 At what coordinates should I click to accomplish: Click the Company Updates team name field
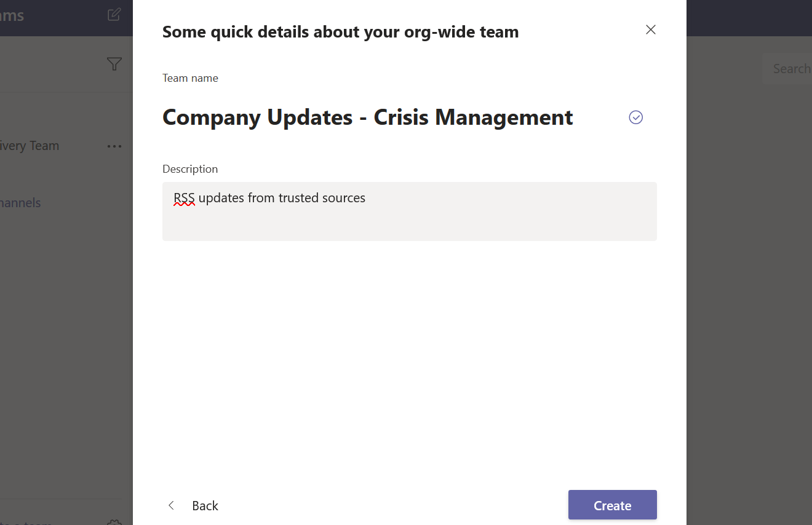coord(367,117)
